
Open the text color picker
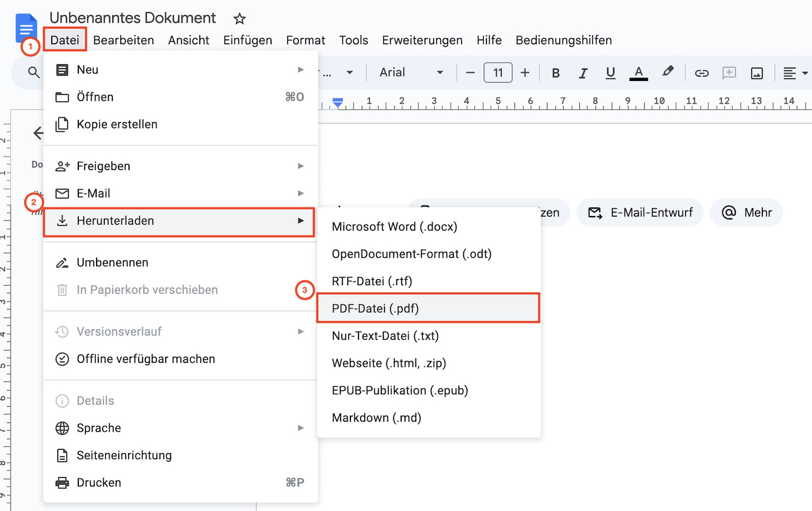click(638, 72)
